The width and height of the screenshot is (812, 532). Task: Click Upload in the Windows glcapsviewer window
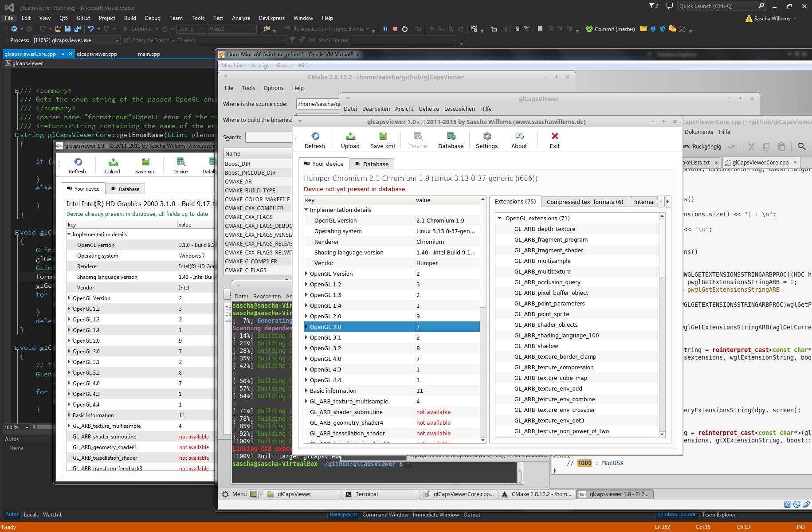click(113, 166)
